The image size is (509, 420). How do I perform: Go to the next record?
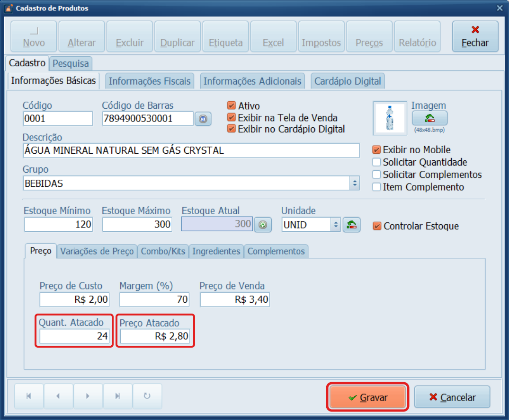(88, 396)
